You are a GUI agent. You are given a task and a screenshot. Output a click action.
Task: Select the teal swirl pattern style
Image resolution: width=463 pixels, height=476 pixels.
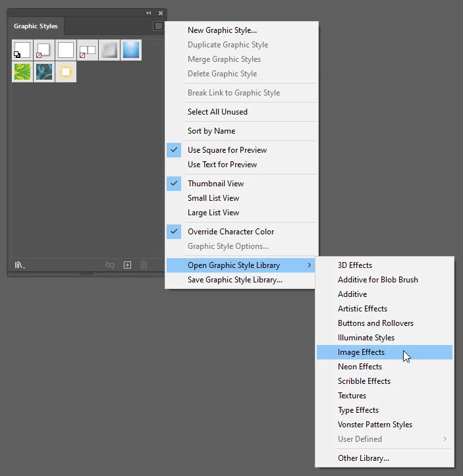point(44,72)
